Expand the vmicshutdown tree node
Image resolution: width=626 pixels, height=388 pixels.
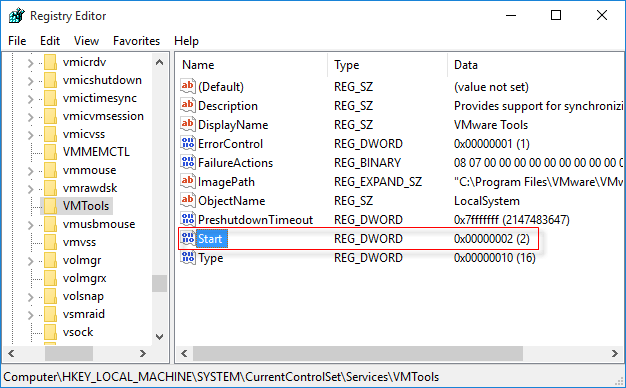pyautogui.click(x=30, y=81)
